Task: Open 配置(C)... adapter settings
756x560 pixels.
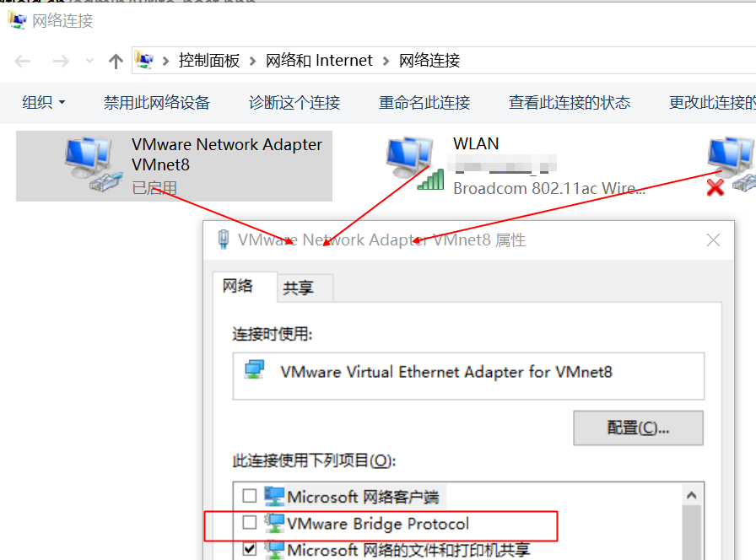Action: 638,428
